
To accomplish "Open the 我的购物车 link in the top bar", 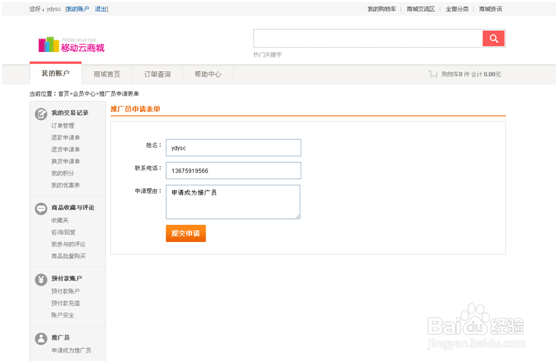I will [x=381, y=9].
